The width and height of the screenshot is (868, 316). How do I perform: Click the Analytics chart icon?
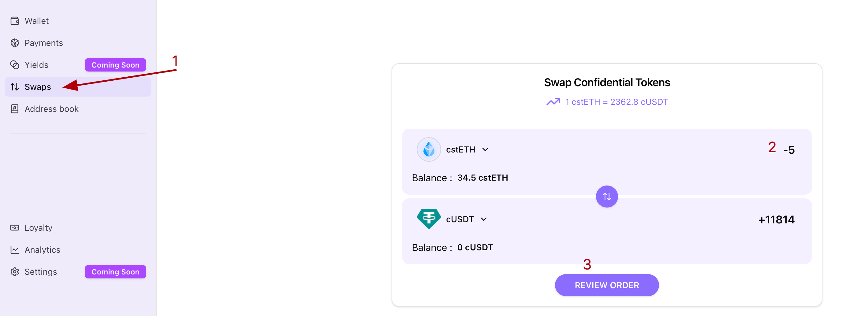coord(14,250)
